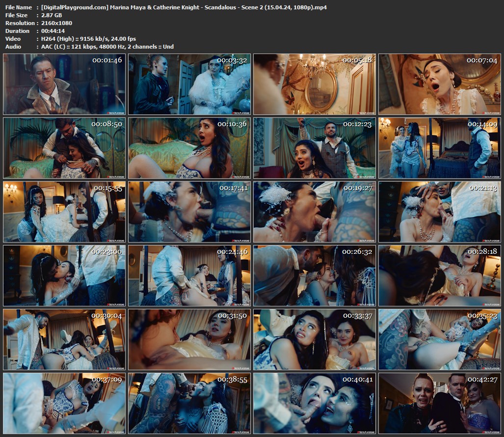The height and width of the screenshot is (437, 504).
Task: Open the frame at 00:15:55
Action: 64,212
